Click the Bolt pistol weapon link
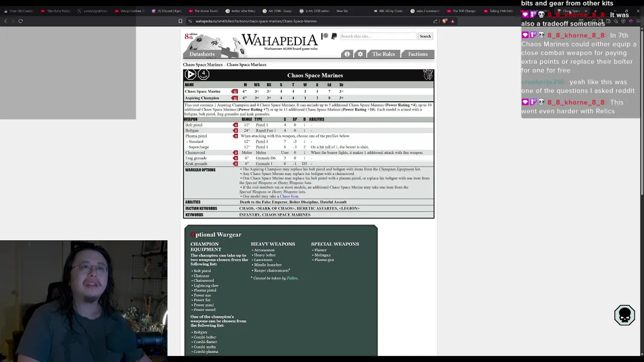This screenshot has width=644, height=362. pos(194,125)
